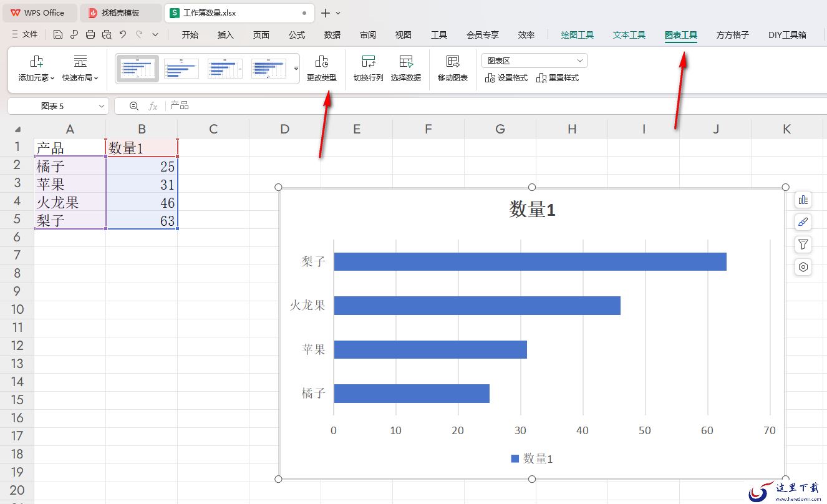Open the name box dropdown showing 图表 5

click(x=102, y=106)
